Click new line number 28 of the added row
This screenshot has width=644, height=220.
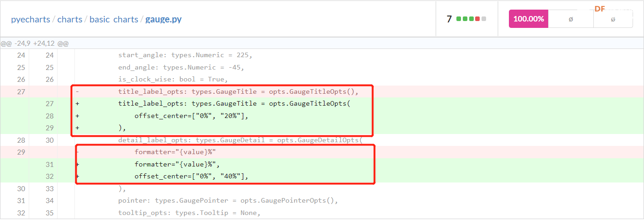point(49,116)
